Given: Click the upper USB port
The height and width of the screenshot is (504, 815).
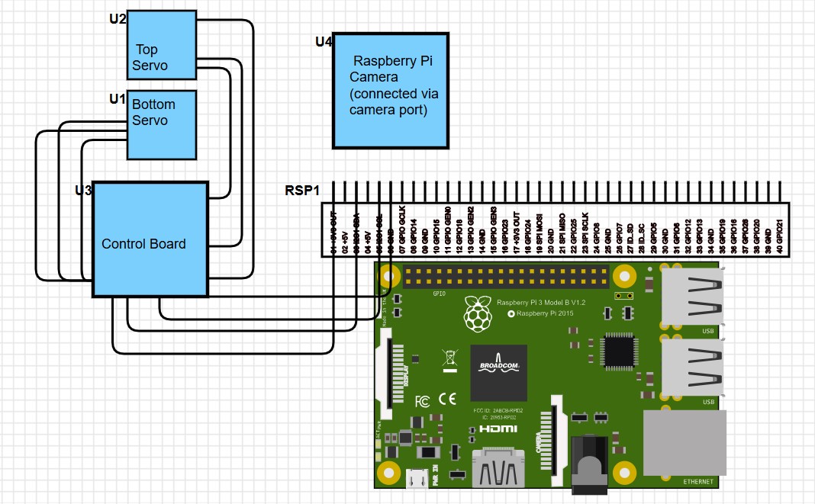Looking at the screenshot, I should pyautogui.click(x=692, y=296).
